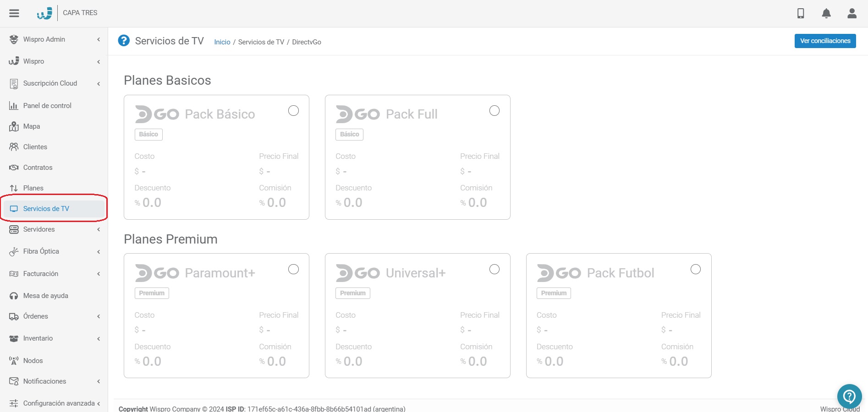This screenshot has height=412, width=868.
Task: Expand the Notificaciones chevron
Action: tap(99, 381)
